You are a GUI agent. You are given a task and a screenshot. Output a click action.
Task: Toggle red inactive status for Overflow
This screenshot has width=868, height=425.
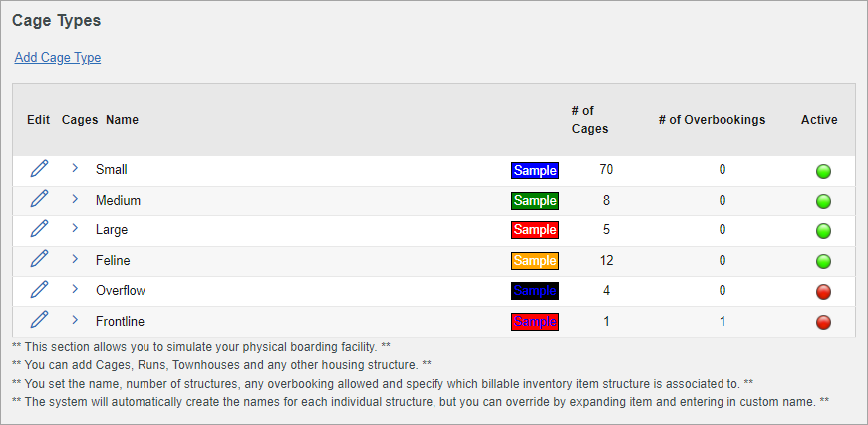click(x=823, y=292)
